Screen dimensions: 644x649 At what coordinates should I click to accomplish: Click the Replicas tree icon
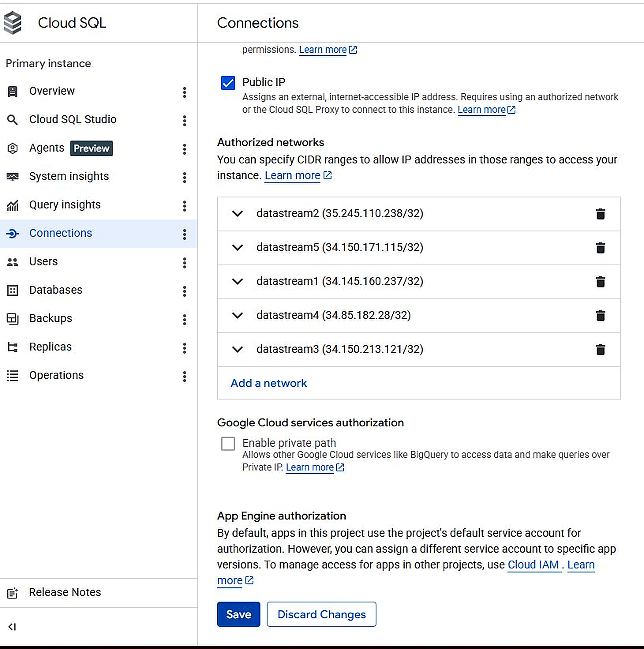[x=13, y=347]
